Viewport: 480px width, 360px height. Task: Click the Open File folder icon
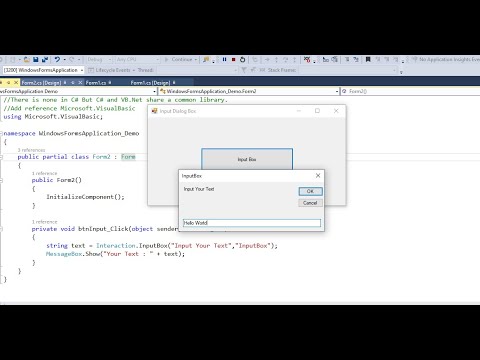(26, 60)
